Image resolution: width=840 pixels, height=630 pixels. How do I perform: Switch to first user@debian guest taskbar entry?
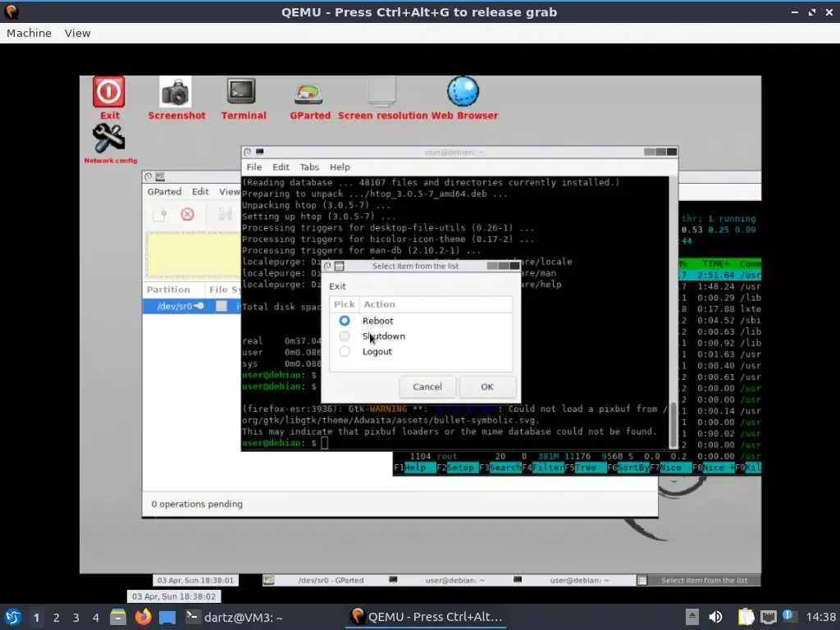coord(449,580)
